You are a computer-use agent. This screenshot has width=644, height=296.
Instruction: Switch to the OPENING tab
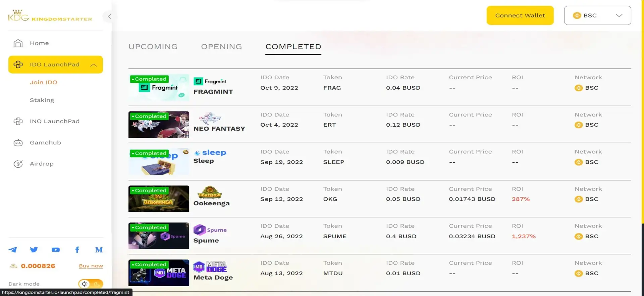click(x=221, y=47)
